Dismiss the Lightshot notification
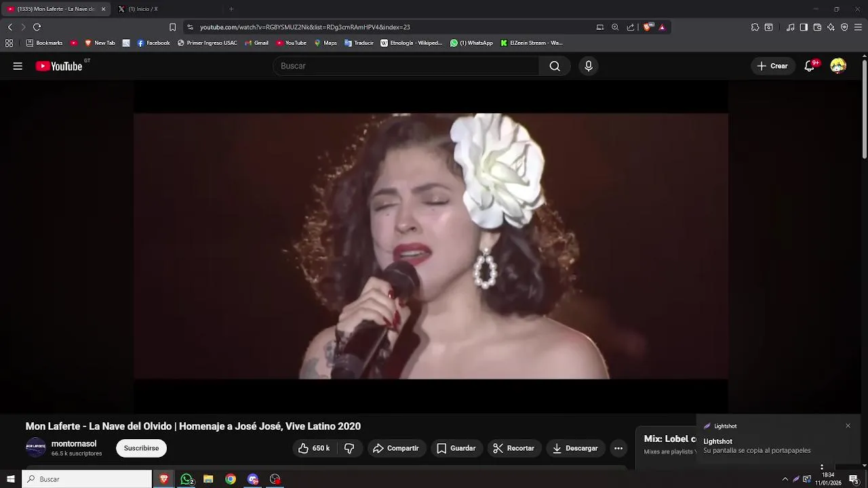 pos(848,426)
